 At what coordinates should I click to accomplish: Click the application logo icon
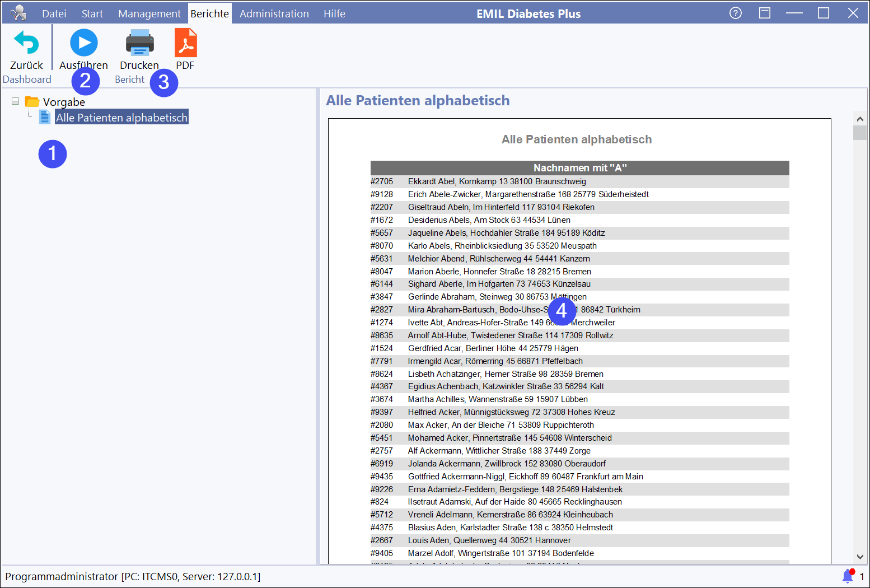click(x=18, y=13)
